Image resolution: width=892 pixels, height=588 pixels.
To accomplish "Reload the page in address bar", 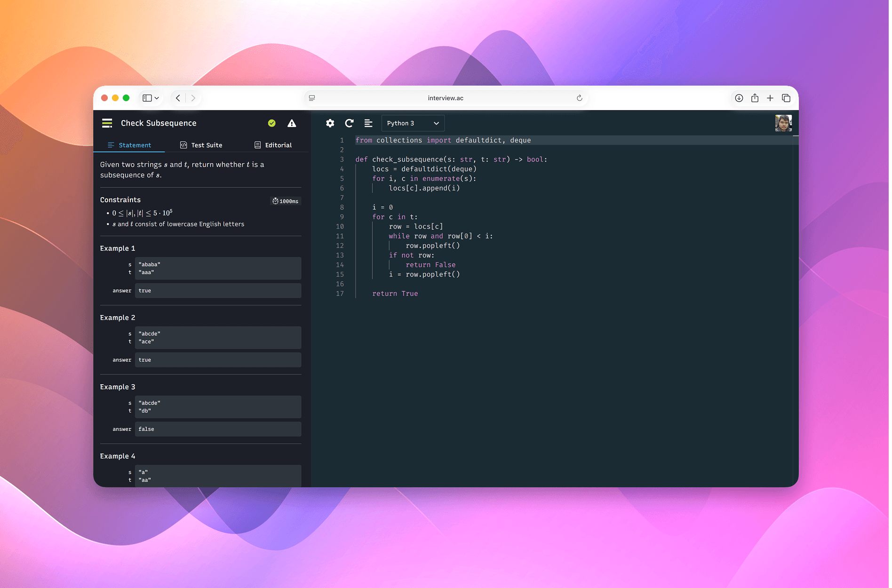I will click(x=580, y=98).
